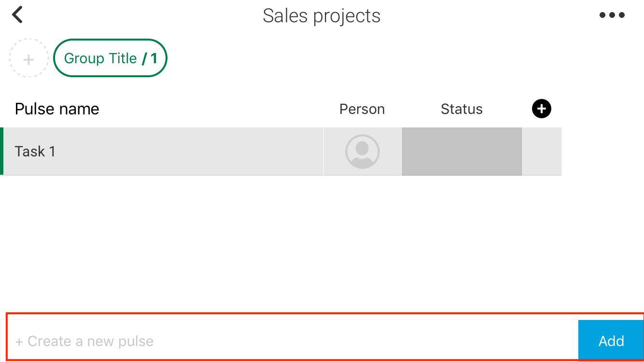Click the Add button
644x362 pixels.
point(611,341)
